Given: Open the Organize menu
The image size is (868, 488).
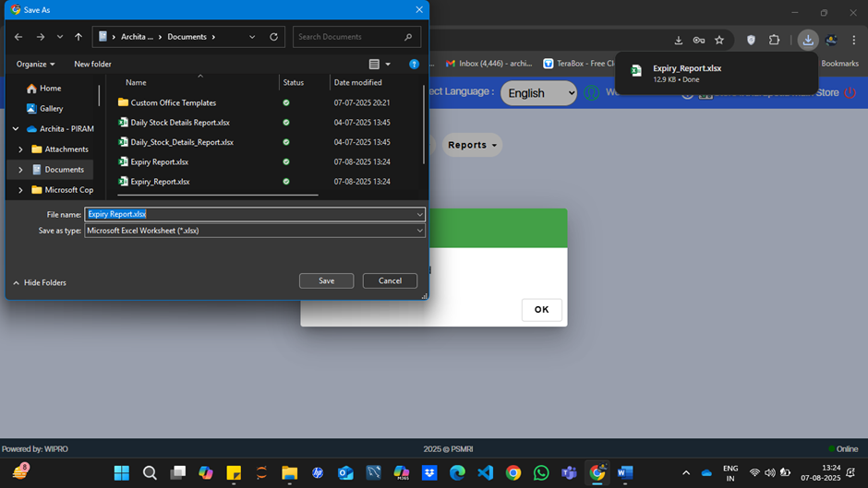Looking at the screenshot, I should [35, 65].
